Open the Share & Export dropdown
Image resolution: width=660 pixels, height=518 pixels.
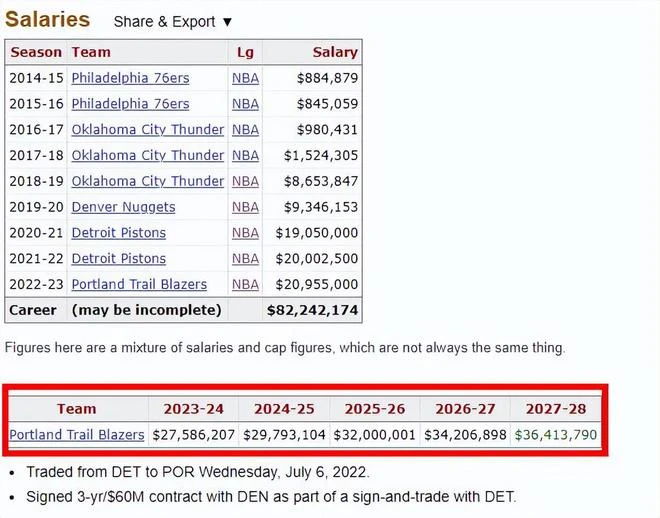point(173,21)
